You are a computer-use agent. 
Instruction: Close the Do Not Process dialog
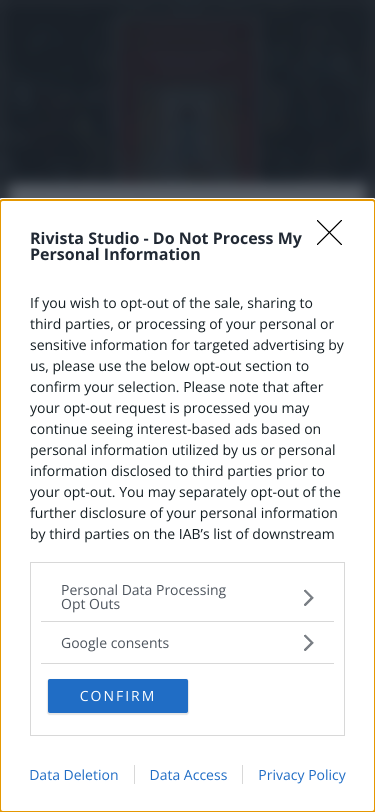point(329,233)
